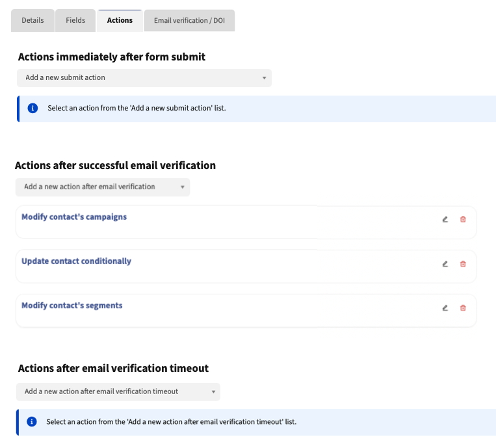Delete the Update contact conditionally action

(x=463, y=264)
